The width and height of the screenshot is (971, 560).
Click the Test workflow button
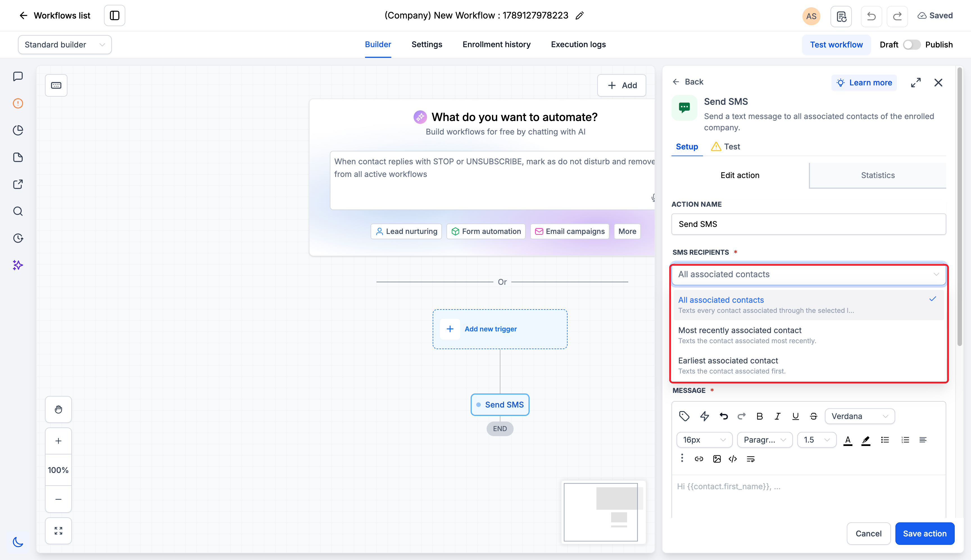pos(836,45)
